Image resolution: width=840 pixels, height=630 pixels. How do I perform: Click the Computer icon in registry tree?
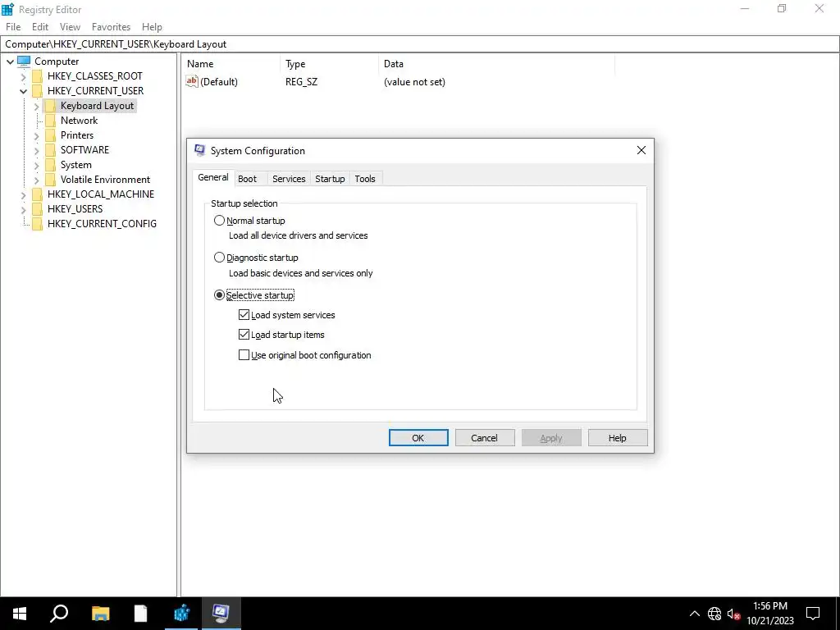[x=24, y=61]
